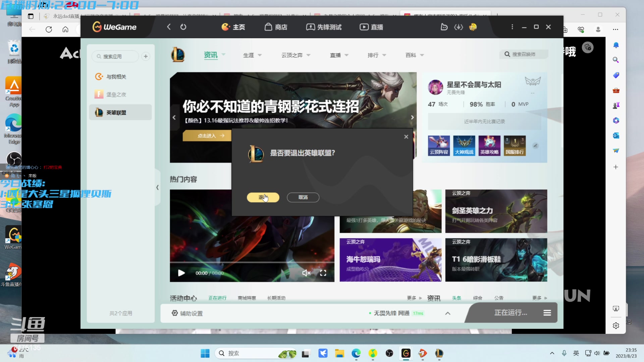Click the 正在运行 launch button
644x362 pixels.
click(511, 313)
